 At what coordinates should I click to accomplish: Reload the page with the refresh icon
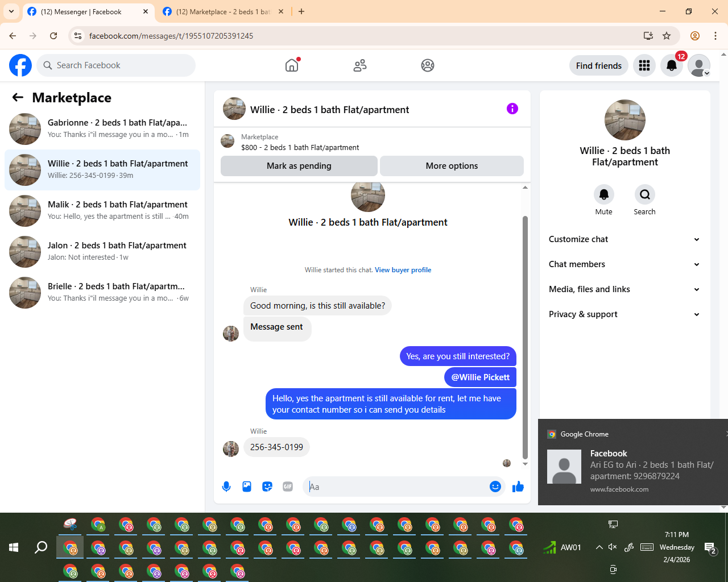[53, 36]
